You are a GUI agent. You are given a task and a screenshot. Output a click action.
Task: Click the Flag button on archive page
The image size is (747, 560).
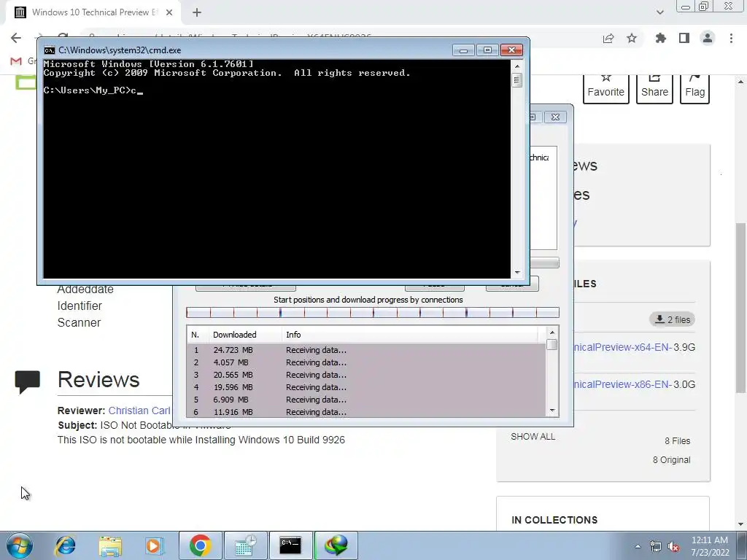(x=694, y=88)
